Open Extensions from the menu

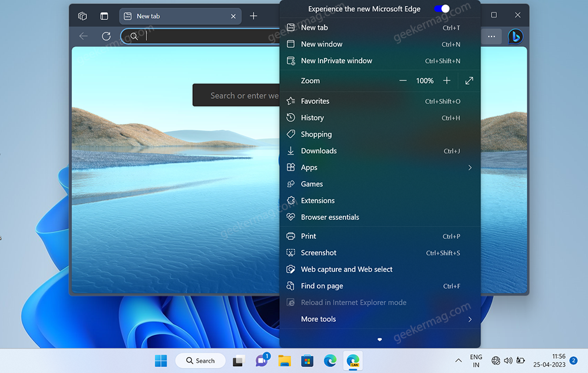[x=380, y=201]
